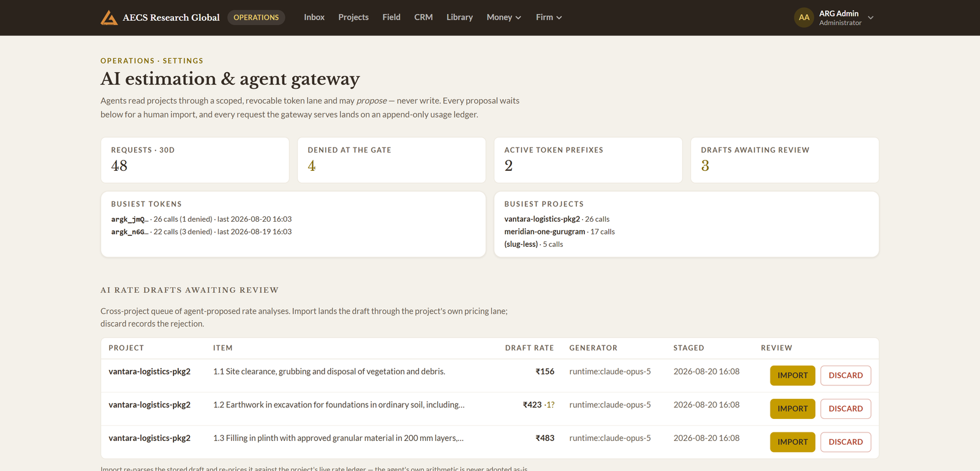Open the CRM nav item

click(423, 17)
